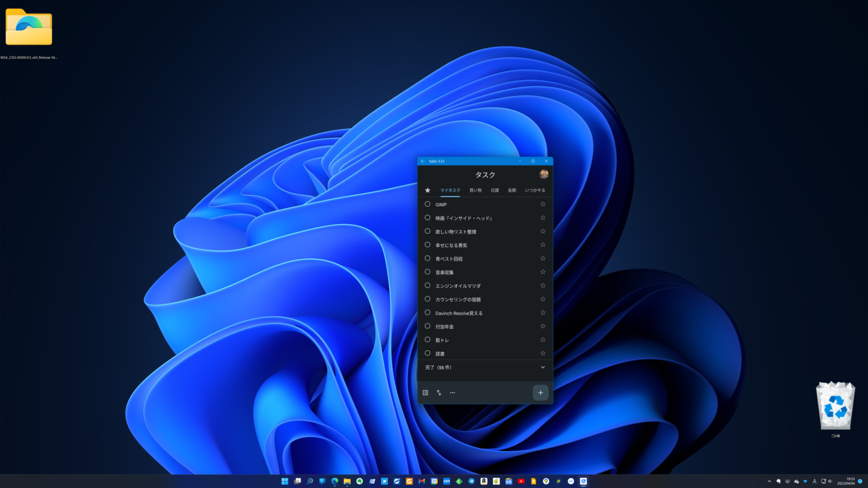Star the 筋トレ task
Screen dimensions: 868x488
[x=542, y=340]
